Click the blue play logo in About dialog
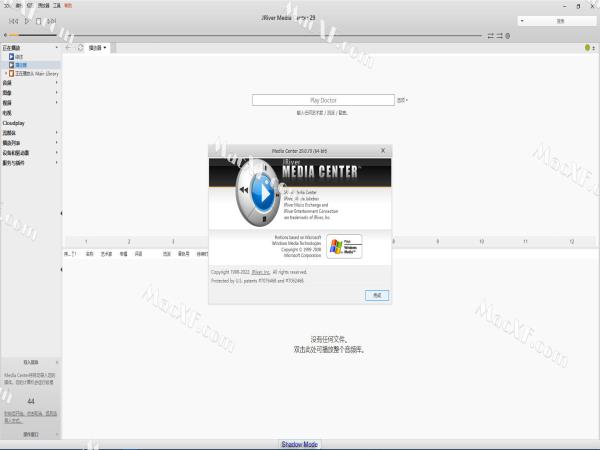The height and width of the screenshot is (450, 600). pyautogui.click(x=262, y=193)
